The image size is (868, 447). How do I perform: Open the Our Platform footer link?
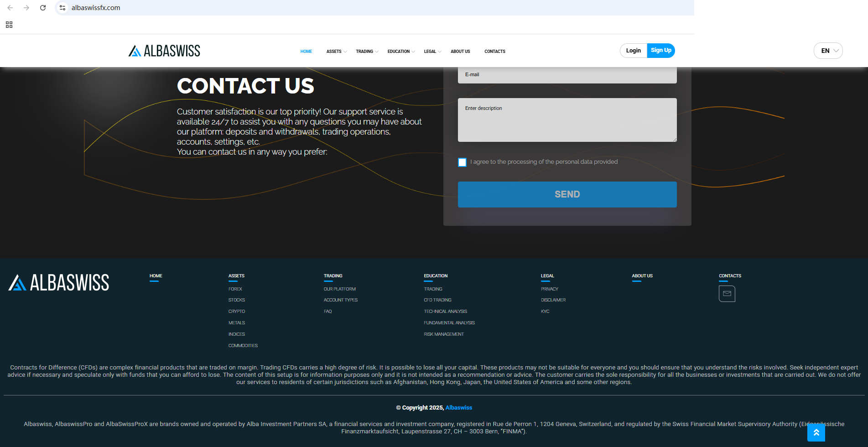pyautogui.click(x=340, y=289)
